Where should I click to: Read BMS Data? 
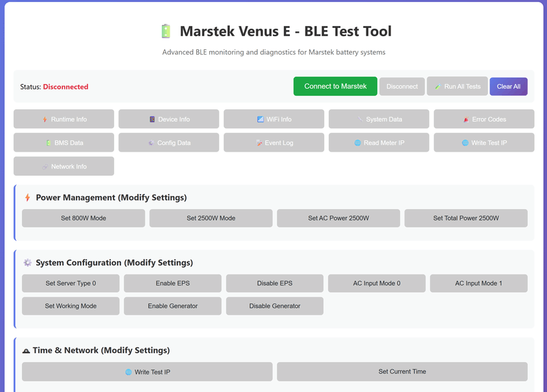pyautogui.click(x=64, y=143)
